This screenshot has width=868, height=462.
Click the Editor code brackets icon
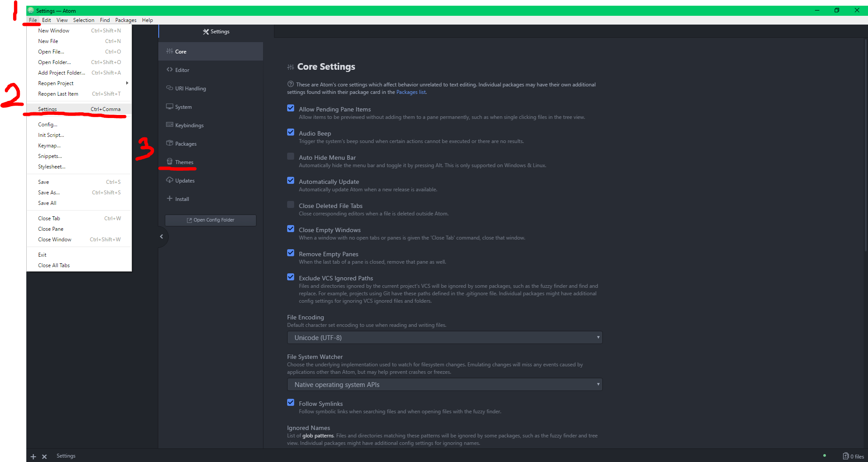click(170, 70)
